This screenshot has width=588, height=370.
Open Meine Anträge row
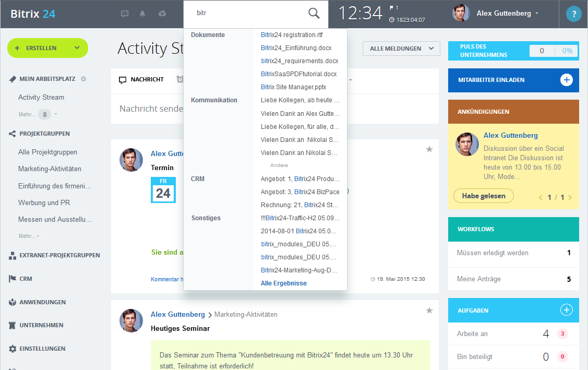pos(513,279)
